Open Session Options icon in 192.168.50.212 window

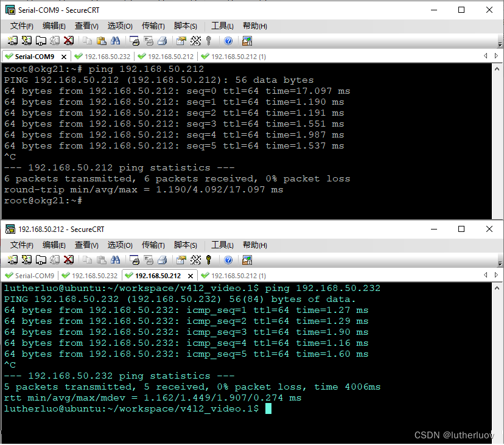[181, 260]
